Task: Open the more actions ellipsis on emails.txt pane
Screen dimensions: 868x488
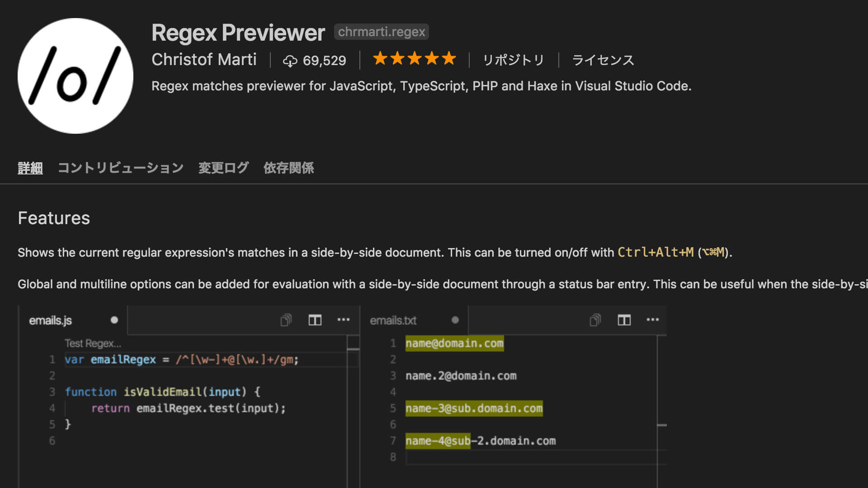Action: (653, 320)
